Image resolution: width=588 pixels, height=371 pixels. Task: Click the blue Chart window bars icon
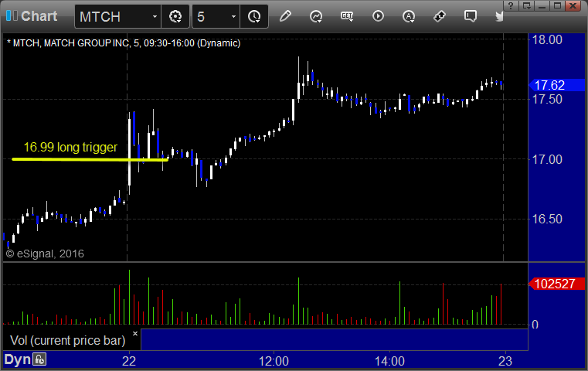(12, 15)
